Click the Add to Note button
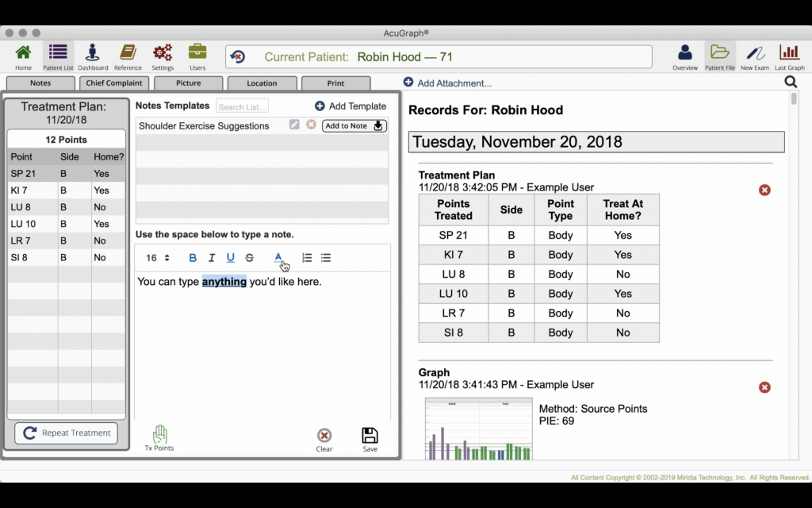812x508 pixels. (x=354, y=125)
